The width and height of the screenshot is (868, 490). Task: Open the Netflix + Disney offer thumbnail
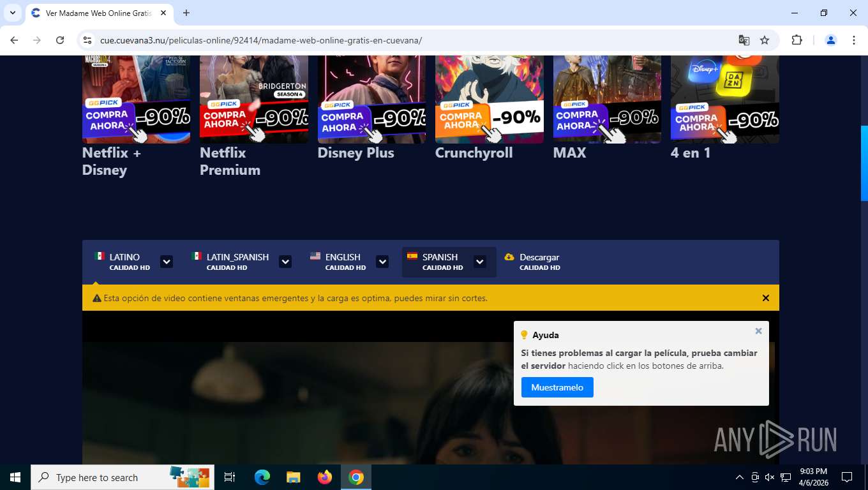point(136,99)
